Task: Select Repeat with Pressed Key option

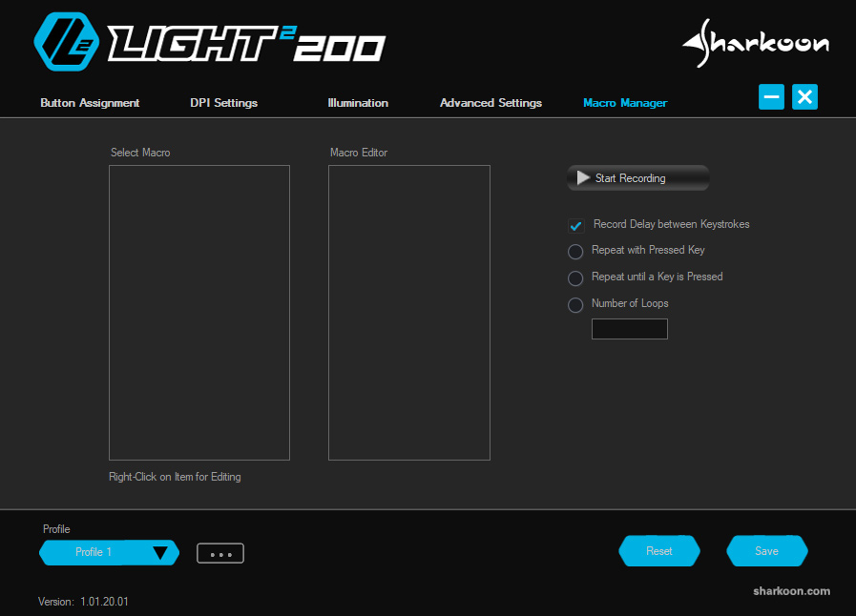Action: 575,252
